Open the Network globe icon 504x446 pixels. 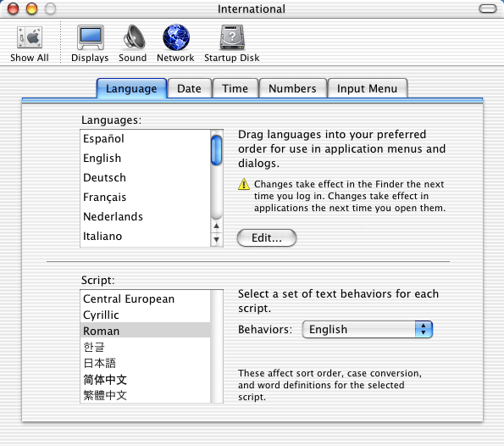[176, 37]
